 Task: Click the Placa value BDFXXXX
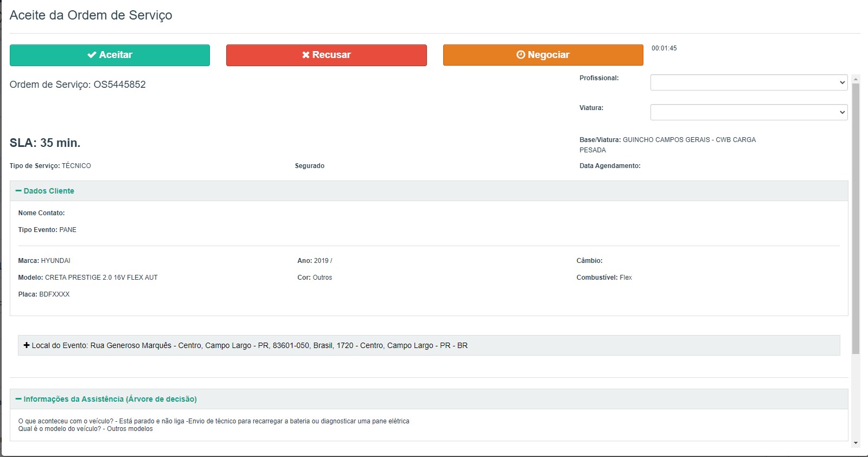point(54,294)
